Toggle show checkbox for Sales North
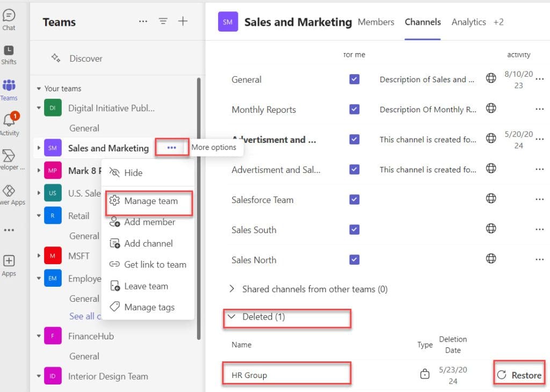 click(x=354, y=260)
